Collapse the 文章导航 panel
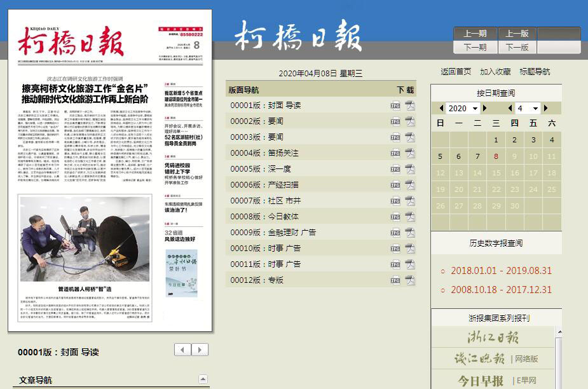This screenshot has width=588, height=389. click(x=202, y=379)
